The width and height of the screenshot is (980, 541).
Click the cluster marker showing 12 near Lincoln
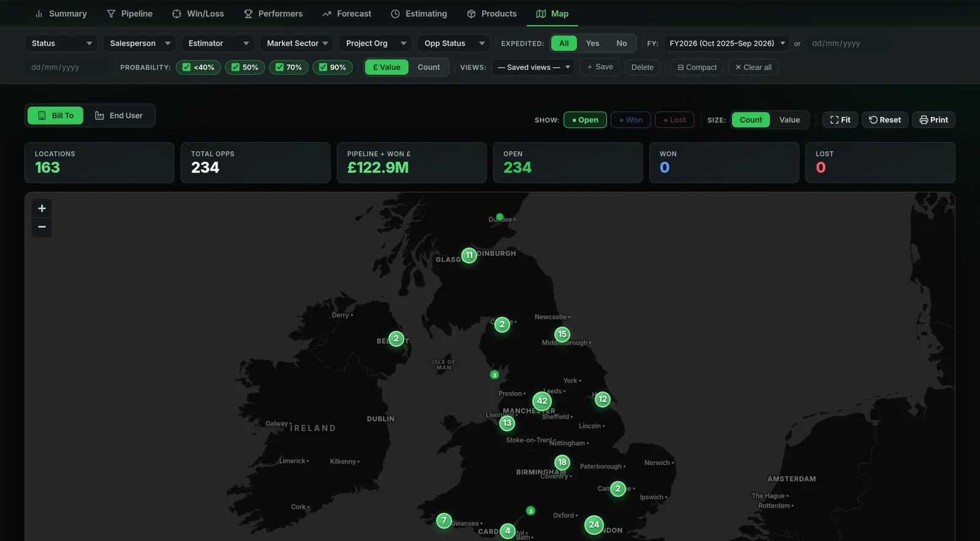click(603, 399)
